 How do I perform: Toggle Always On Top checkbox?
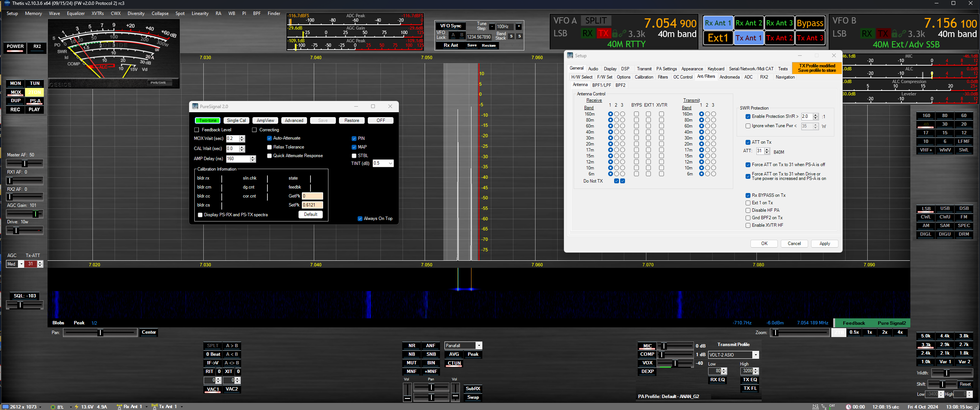pyautogui.click(x=360, y=218)
